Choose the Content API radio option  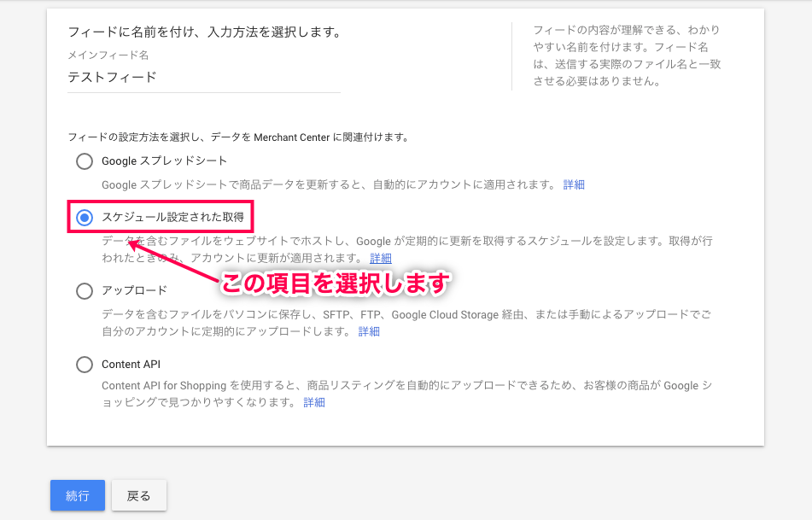pyautogui.click(x=85, y=365)
